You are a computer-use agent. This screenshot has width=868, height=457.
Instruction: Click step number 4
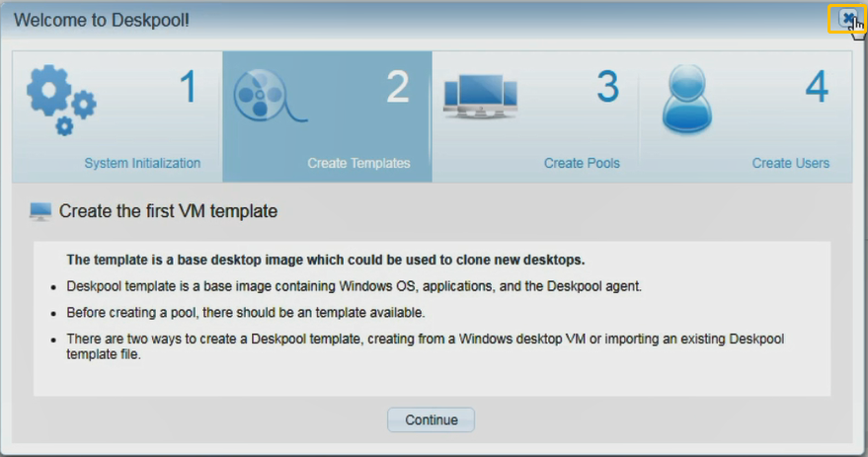click(x=817, y=87)
